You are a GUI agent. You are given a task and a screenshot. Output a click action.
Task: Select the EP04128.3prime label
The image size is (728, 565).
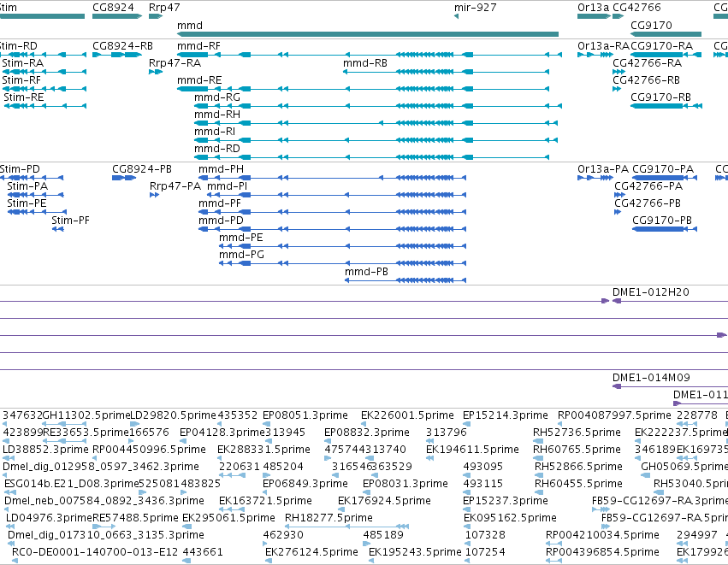coord(222,433)
